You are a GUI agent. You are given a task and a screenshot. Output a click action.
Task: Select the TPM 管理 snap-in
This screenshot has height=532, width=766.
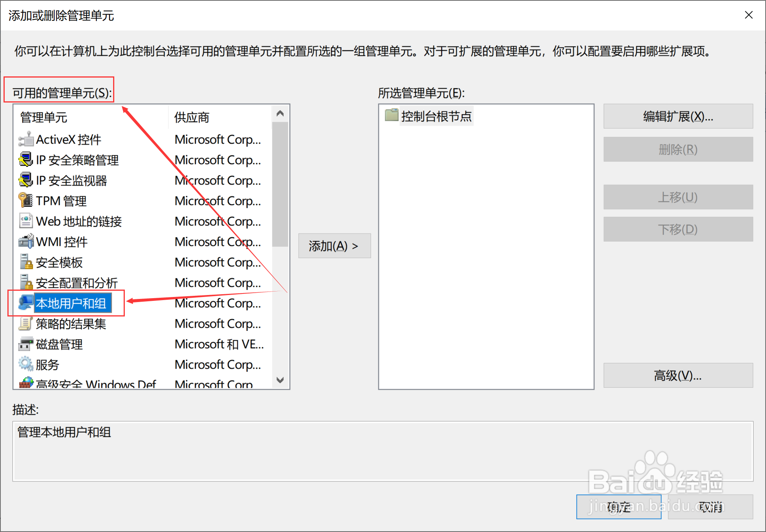[x=62, y=201]
